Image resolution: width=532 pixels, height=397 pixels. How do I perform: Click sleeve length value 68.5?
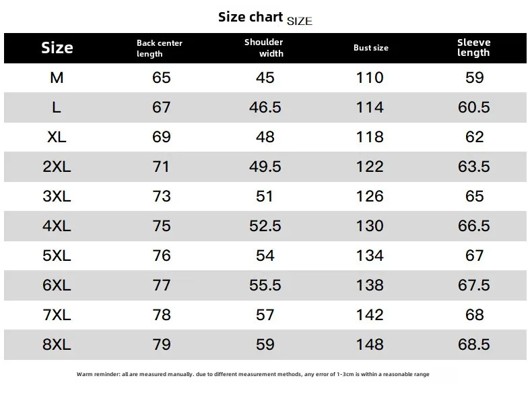point(474,344)
